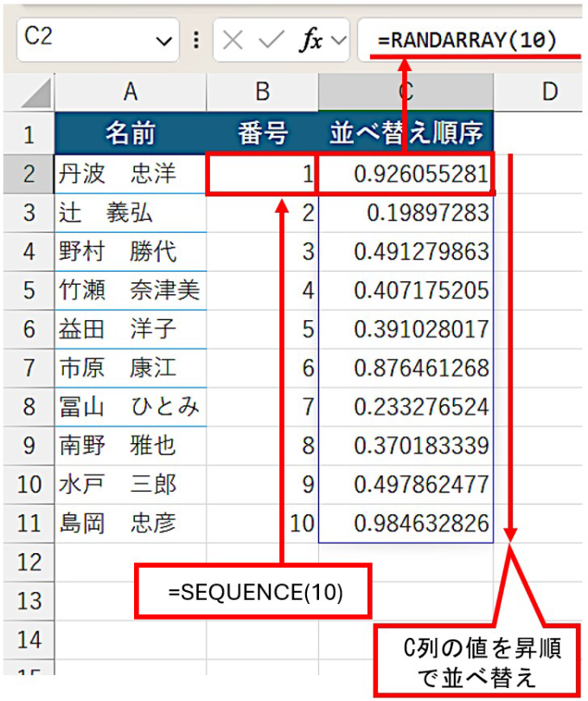The image size is (588, 701).
Task: Click value 0.984632826
Action: pos(406,524)
